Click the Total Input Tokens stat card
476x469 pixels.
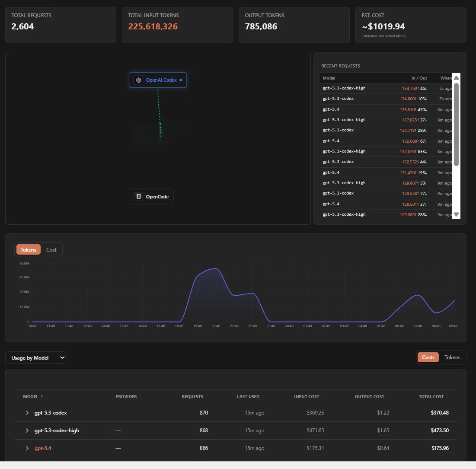click(x=177, y=25)
